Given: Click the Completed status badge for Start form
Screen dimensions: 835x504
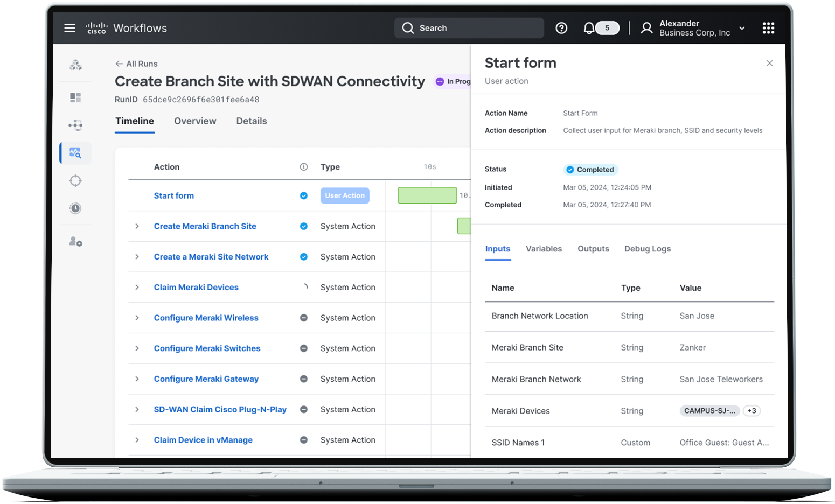Looking at the screenshot, I should pos(590,169).
